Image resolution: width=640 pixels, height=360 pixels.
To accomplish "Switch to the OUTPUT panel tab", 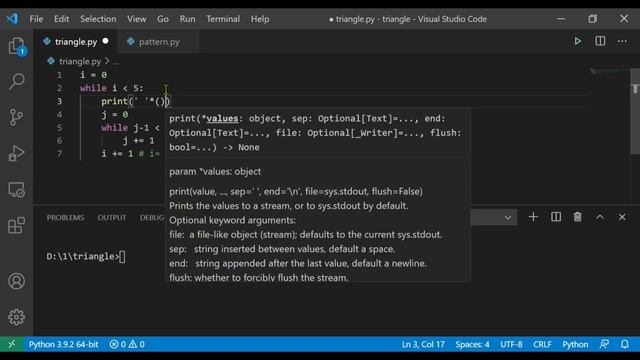I will 111,218.
